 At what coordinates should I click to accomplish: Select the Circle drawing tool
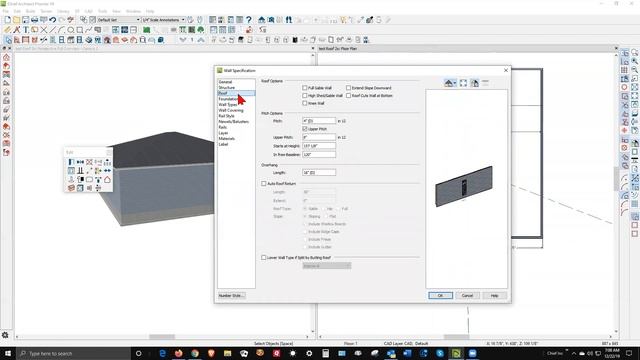(71, 30)
